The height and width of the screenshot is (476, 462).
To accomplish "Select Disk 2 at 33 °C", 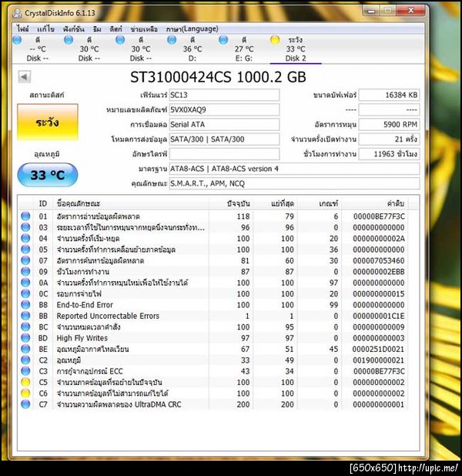I will click(296, 49).
